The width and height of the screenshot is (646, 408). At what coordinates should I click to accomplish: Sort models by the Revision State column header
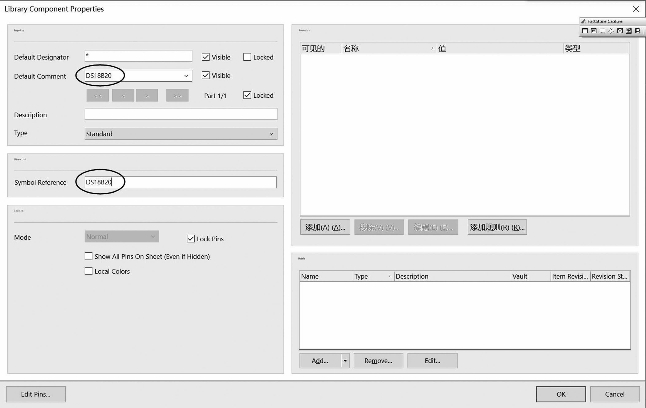pos(610,277)
